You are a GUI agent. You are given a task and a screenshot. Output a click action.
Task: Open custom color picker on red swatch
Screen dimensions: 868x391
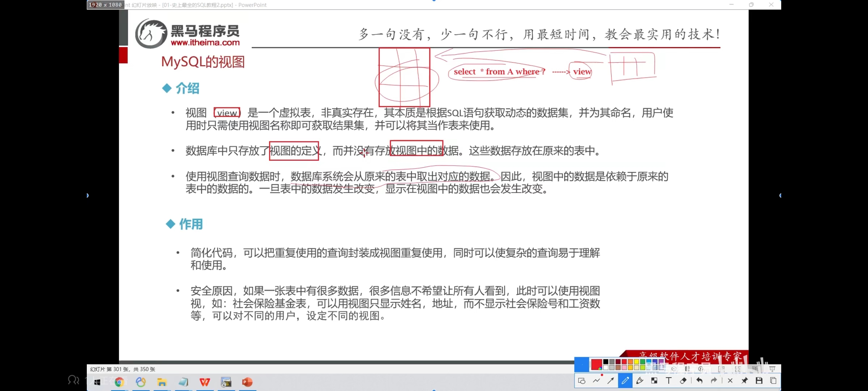[597, 365]
